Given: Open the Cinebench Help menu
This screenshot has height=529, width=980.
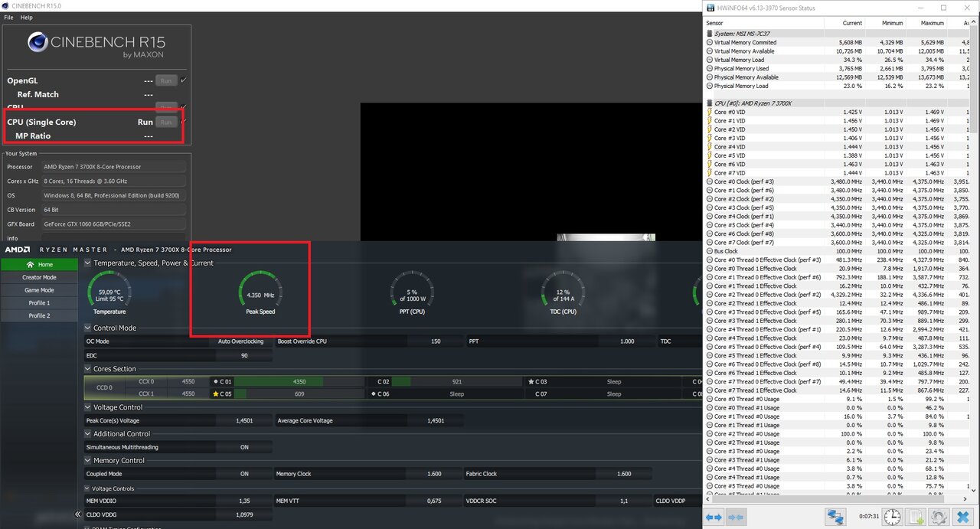Looking at the screenshot, I should (x=27, y=17).
